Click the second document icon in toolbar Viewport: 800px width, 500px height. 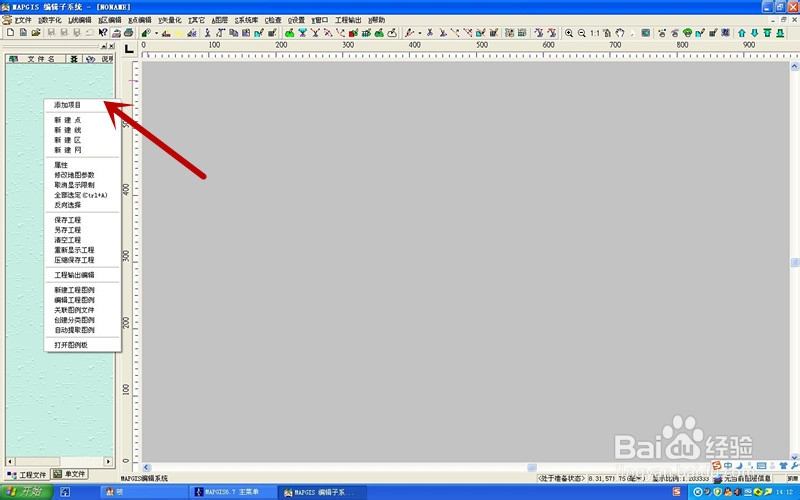click(x=23, y=33)
